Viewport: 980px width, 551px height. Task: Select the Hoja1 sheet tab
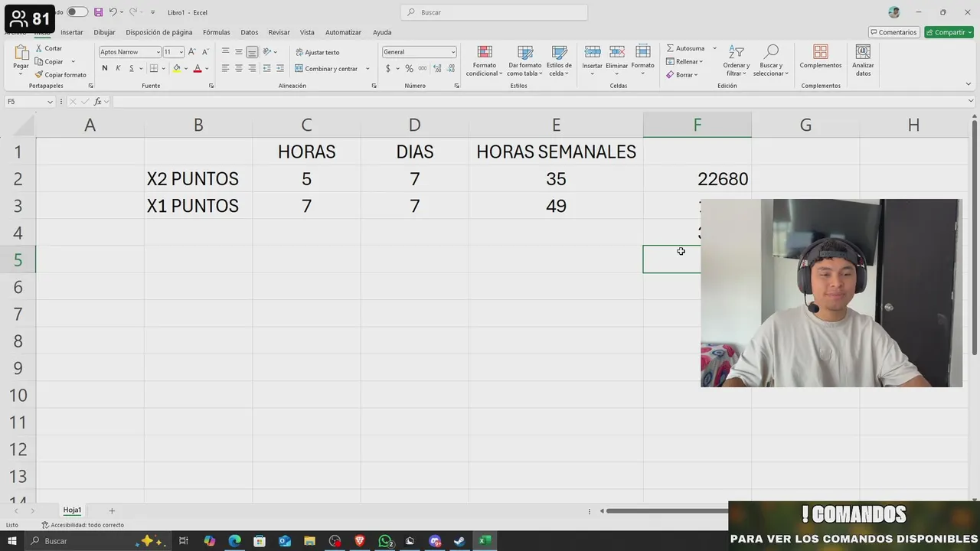(72, 510)
